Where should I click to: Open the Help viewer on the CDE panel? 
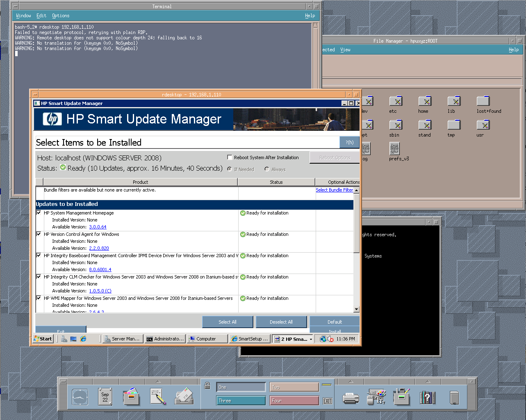(428, 397)
